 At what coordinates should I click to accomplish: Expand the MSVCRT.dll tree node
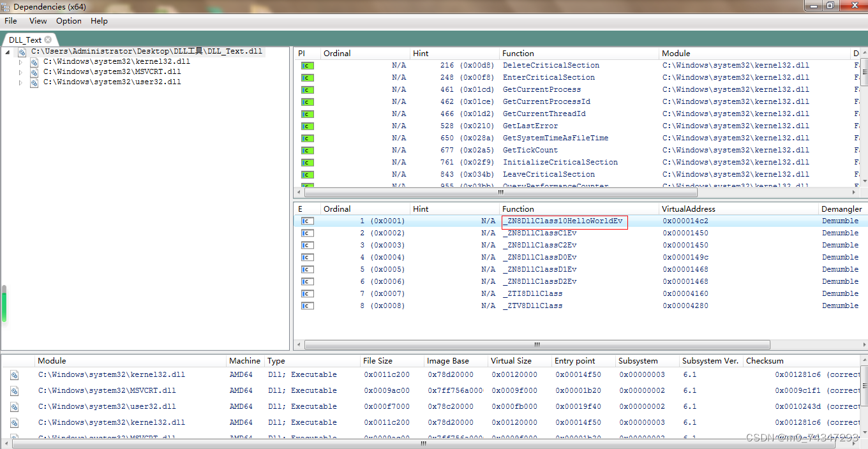20,72
